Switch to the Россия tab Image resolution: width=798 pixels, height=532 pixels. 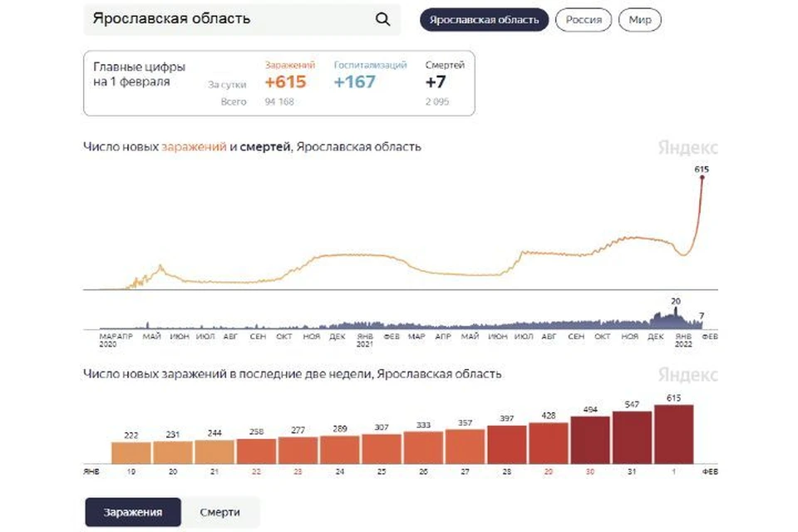pyautogui.click(x=584, y=20)
